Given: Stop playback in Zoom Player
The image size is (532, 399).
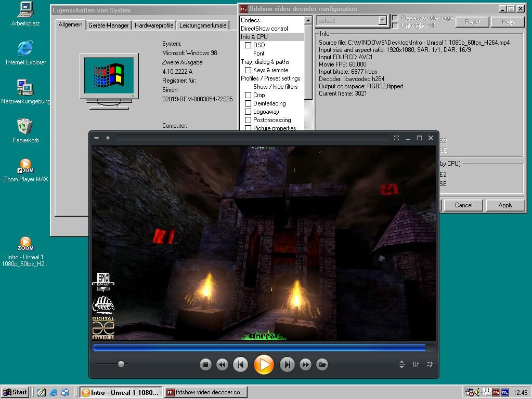Looking at the screenshot, I should (x=205, y=364).
